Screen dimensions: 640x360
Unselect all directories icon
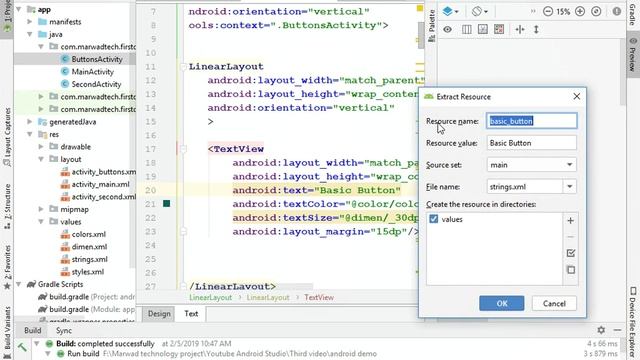point(571,270)
